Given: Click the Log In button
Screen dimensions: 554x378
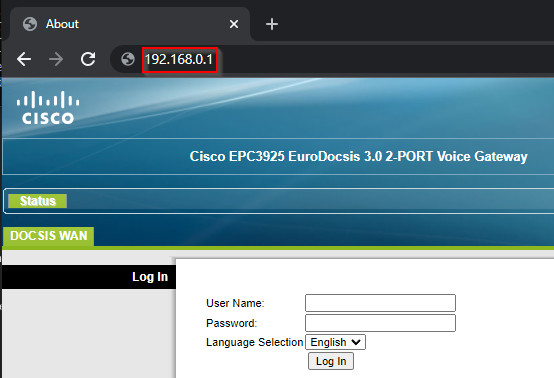Looking at the screenshot, I should click(x=331, y=361).
